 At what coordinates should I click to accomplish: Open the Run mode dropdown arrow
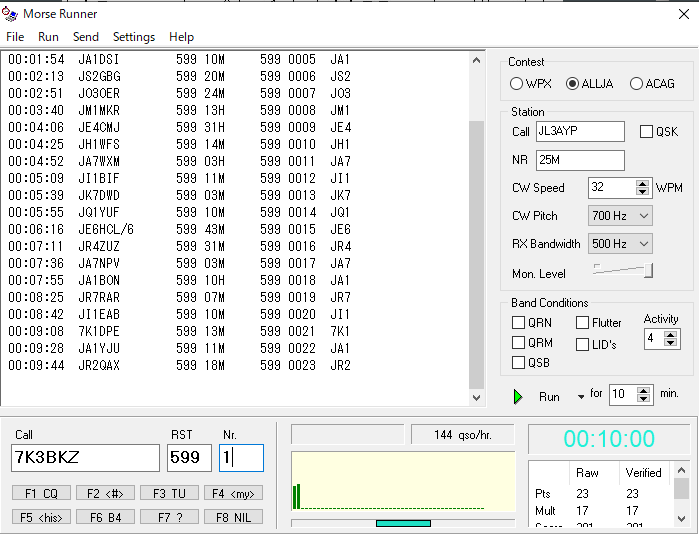point(580,396)
